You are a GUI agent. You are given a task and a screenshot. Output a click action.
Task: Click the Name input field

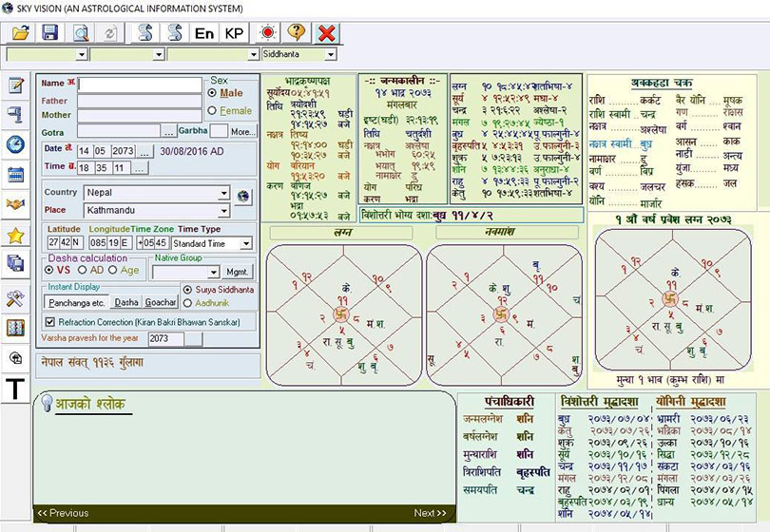pos(140,85)
